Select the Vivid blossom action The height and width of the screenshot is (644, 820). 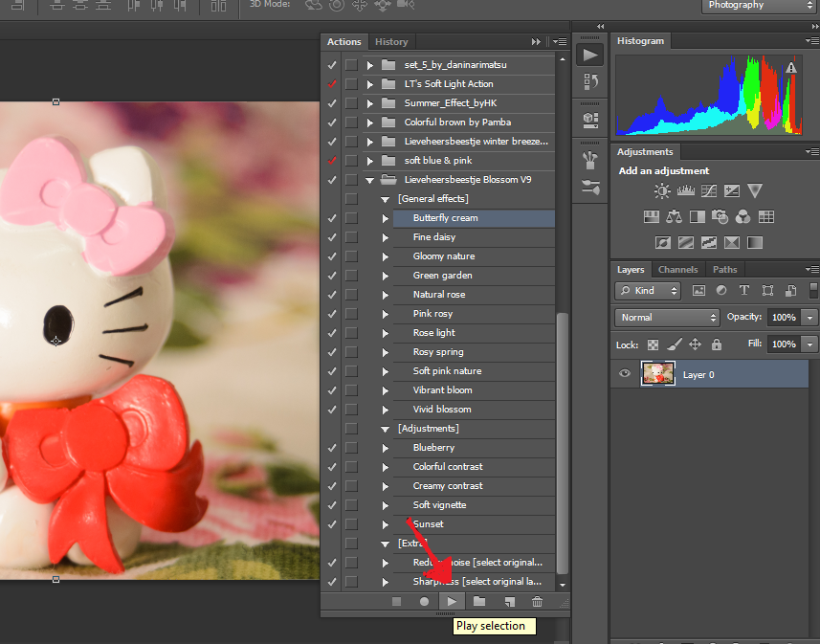(474, 410)
